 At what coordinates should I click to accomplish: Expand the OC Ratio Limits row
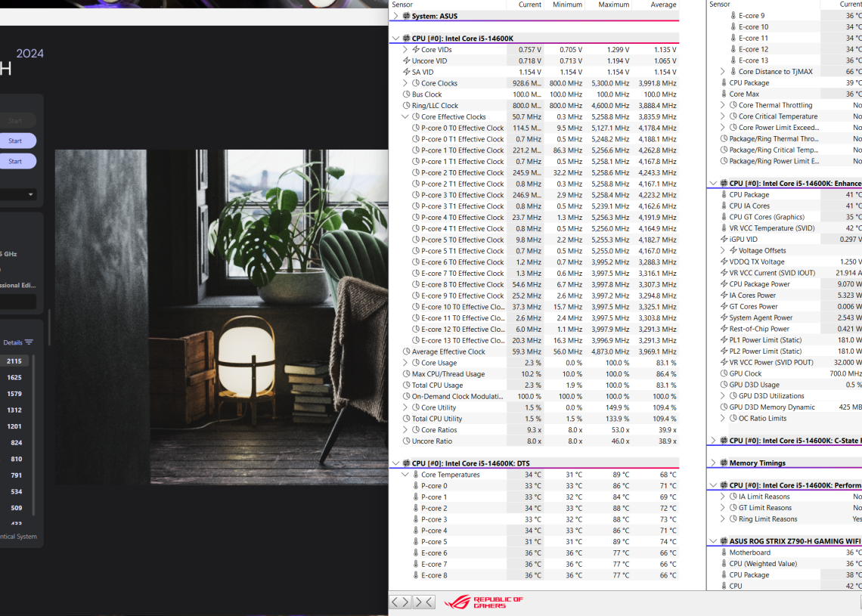point(722,418)
